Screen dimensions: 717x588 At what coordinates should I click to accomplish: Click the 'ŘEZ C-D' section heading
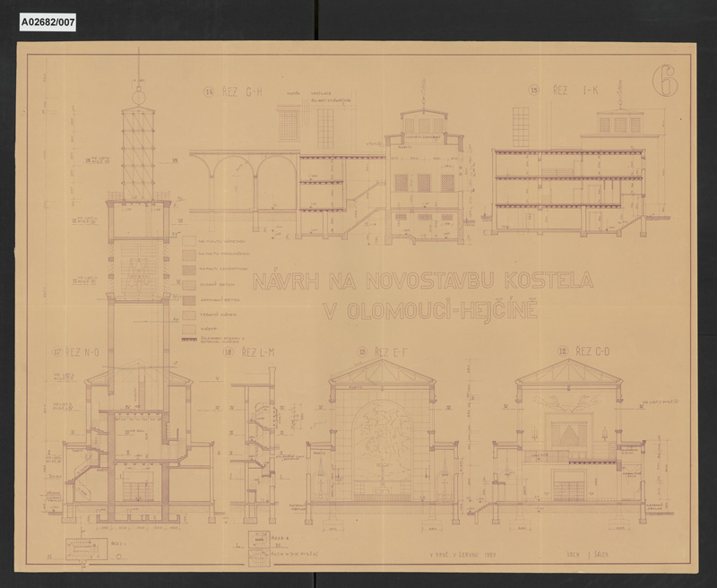pyautogui.click(x=592, y=351)
